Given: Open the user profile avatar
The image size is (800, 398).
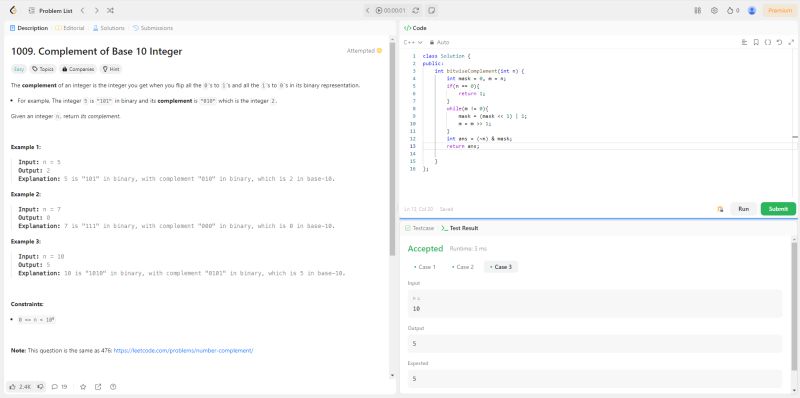Looking at the screenshot, I should click(x=752, y=10).
